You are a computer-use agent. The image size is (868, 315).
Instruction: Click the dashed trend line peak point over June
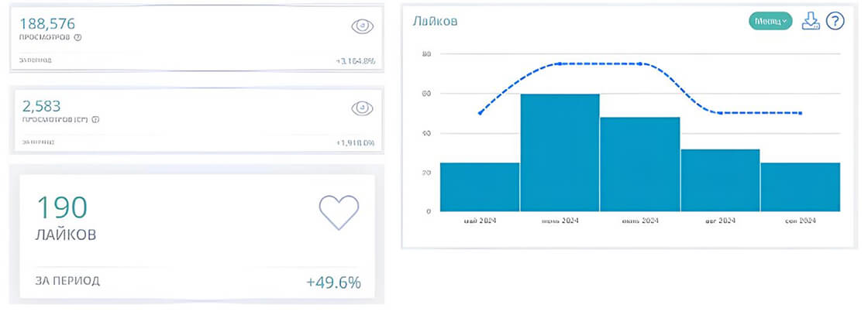pos(559,63)
